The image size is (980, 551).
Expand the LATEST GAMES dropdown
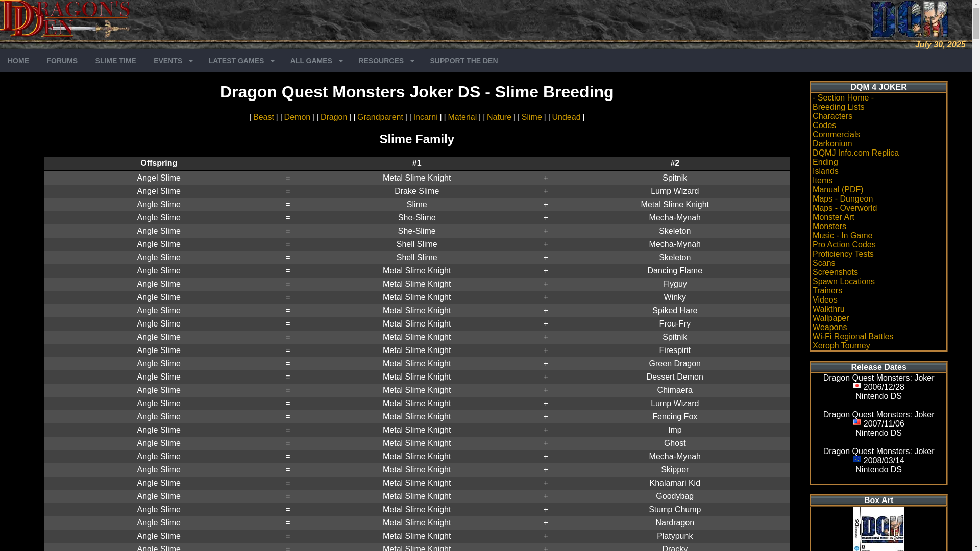(241, 61)
